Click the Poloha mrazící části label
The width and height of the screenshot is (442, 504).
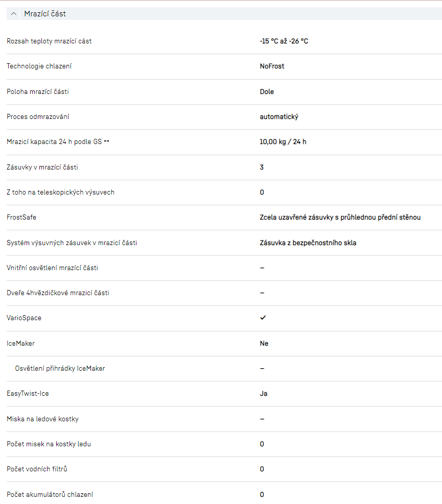(37, 91)
